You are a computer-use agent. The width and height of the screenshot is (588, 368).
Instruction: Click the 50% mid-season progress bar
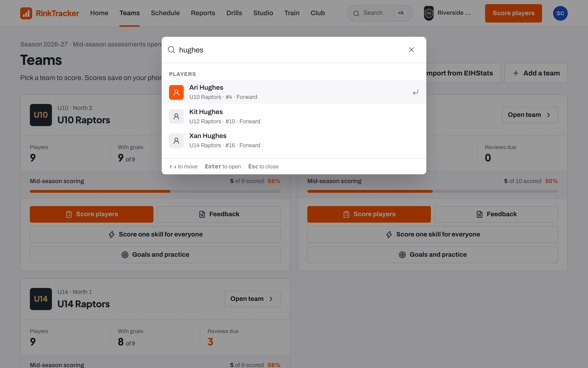[433, 191]
